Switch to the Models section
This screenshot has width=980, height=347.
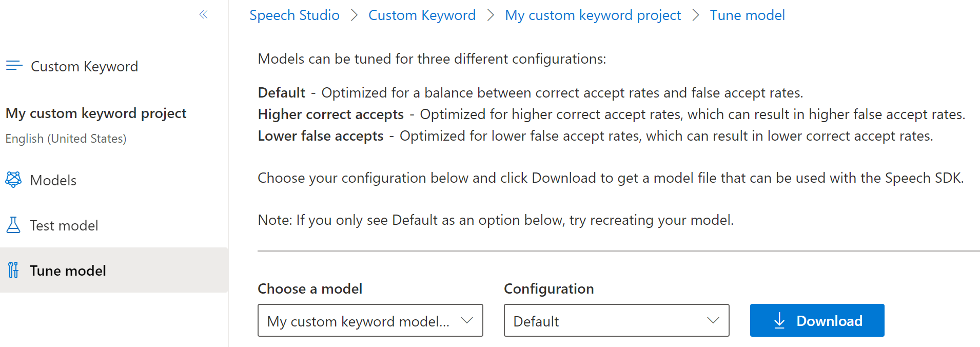pyautogui.click(x=53, y=179)
